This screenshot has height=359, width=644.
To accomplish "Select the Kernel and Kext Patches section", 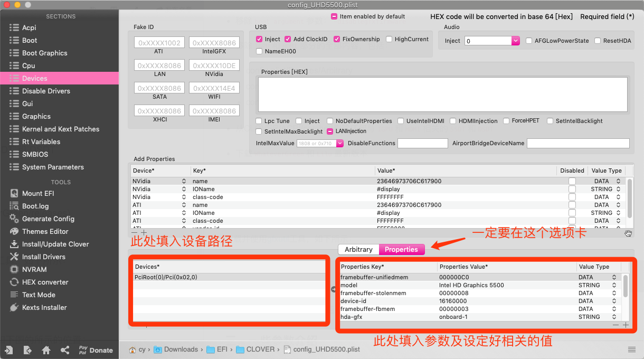I will (x=61, y=129).
